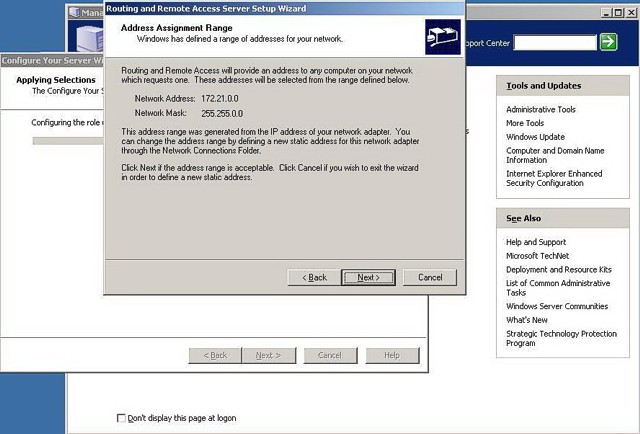The image size is (640, 434).
Task: Open Deployment and Resource Kits link
Action: click(559, 269)
